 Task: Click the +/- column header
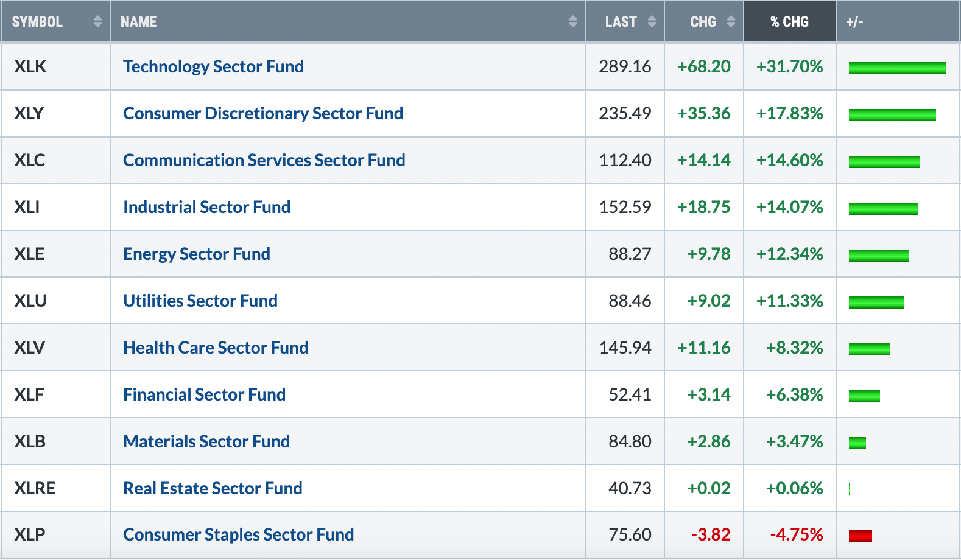click(x=854, y=22)
